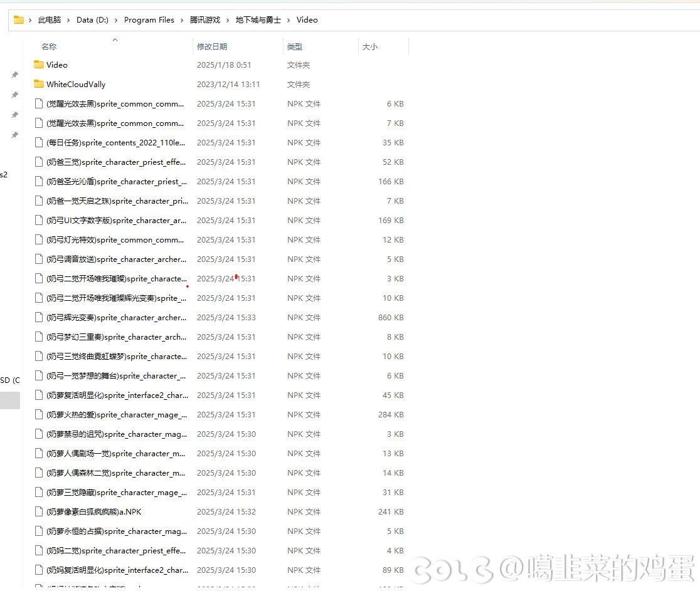Open the 地下城与勇士 breadcrumb segment

pyautogui.click(x=258, y=19)
